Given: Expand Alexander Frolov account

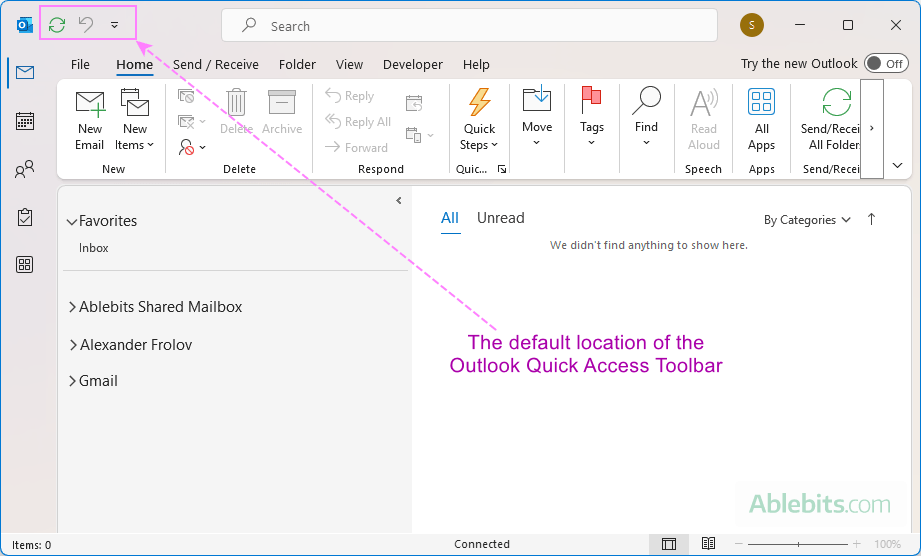Looking at the screenshot, I should 73,345.
